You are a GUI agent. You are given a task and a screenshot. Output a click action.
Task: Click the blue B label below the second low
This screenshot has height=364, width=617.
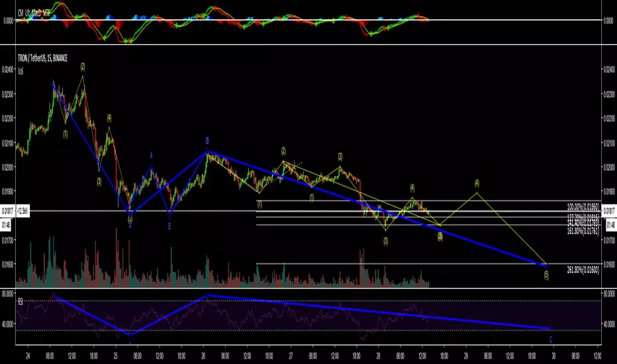pos(169,226)
